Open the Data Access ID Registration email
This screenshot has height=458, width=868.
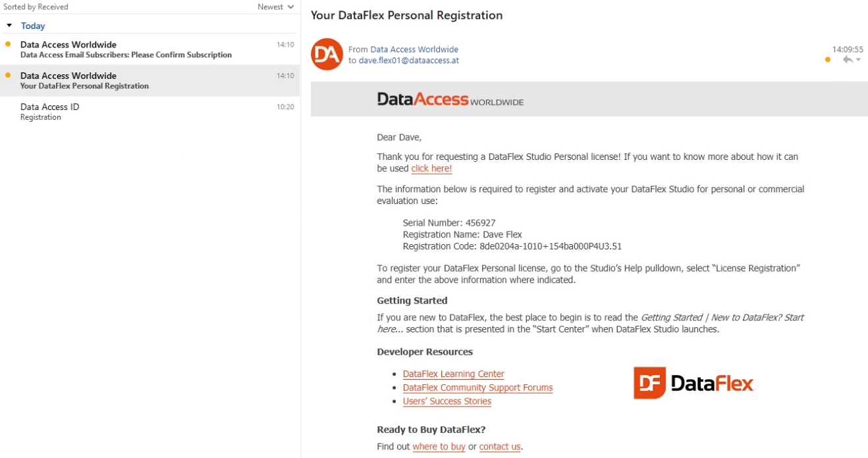point(132,112)
